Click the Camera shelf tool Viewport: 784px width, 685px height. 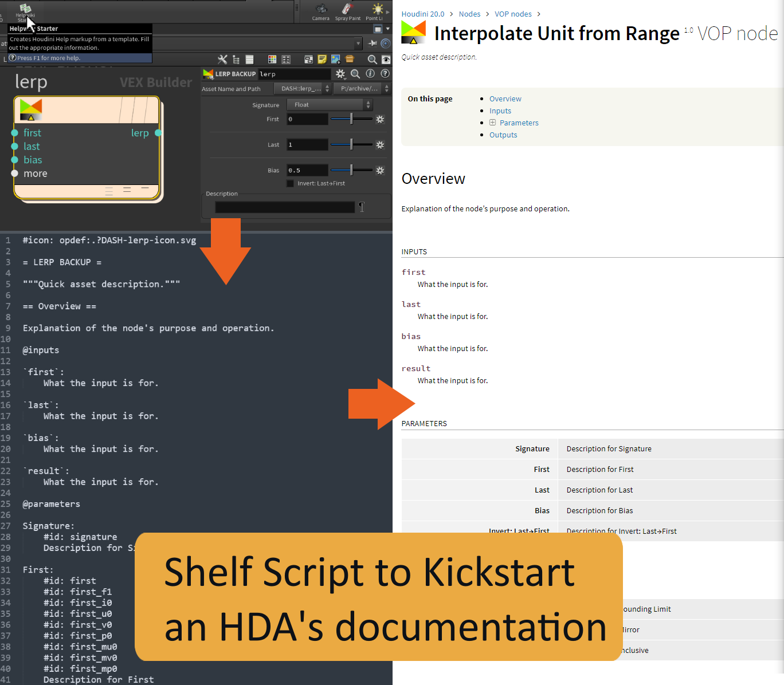321,12
